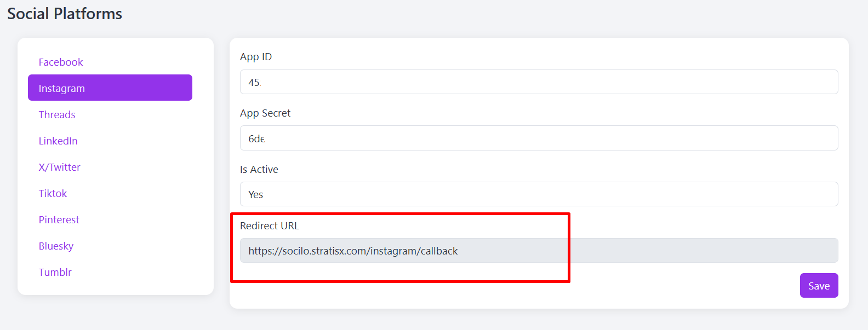This screenshot has height=330, width=868.
Task: Click the Redirect URL label
Action: click(x=270, y=226)
